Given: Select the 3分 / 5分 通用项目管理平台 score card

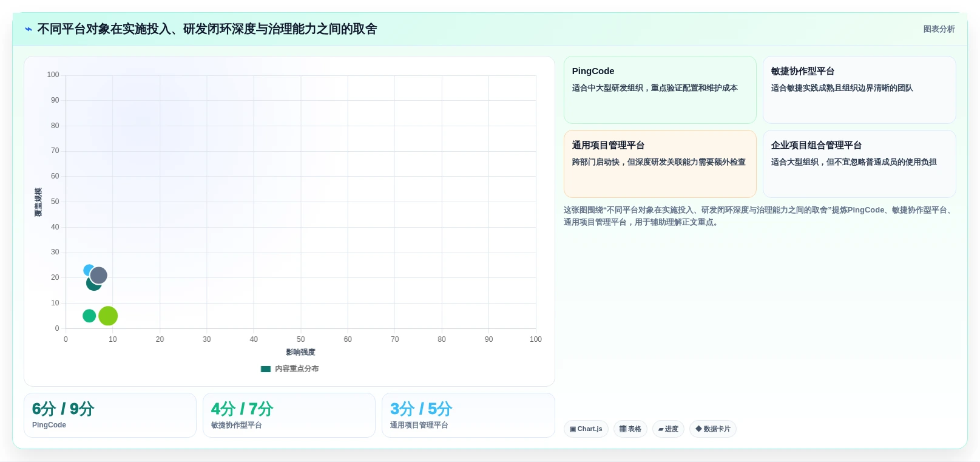Looking at the screenshot, I should click(468, 415).
